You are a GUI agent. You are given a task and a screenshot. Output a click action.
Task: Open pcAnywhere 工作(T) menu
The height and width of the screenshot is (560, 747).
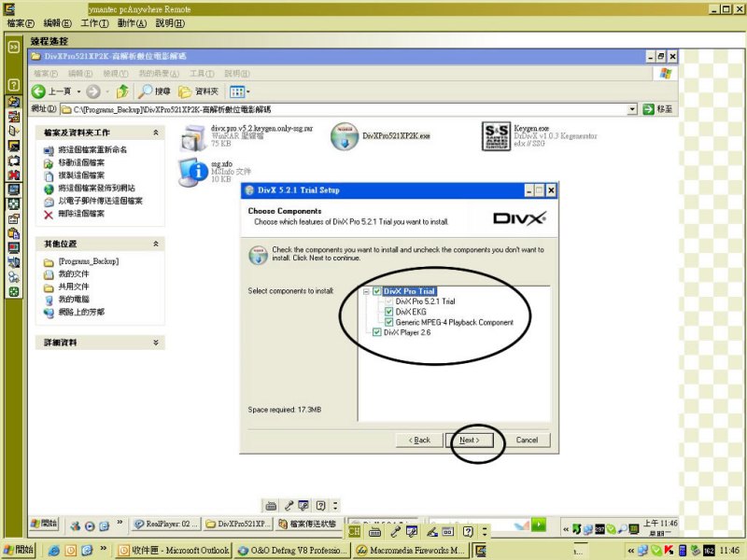click(x=94, y=22)
